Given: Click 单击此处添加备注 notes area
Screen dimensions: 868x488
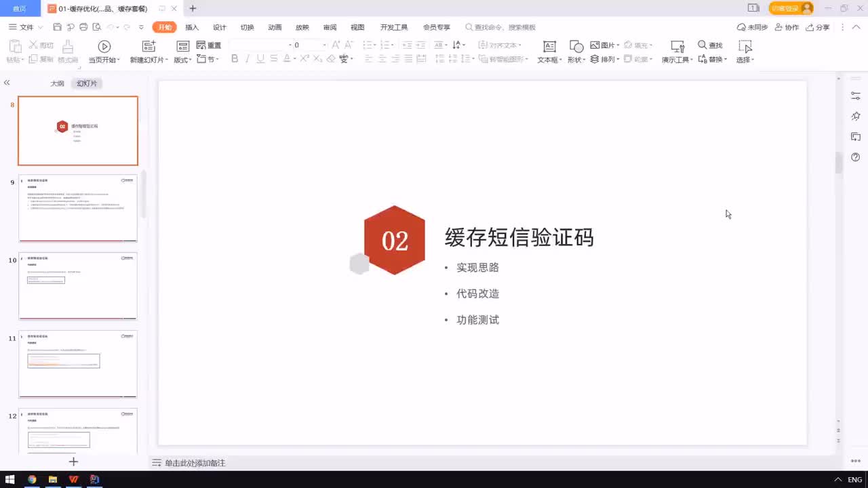Looking at the screenshot, I should (195, 463).
